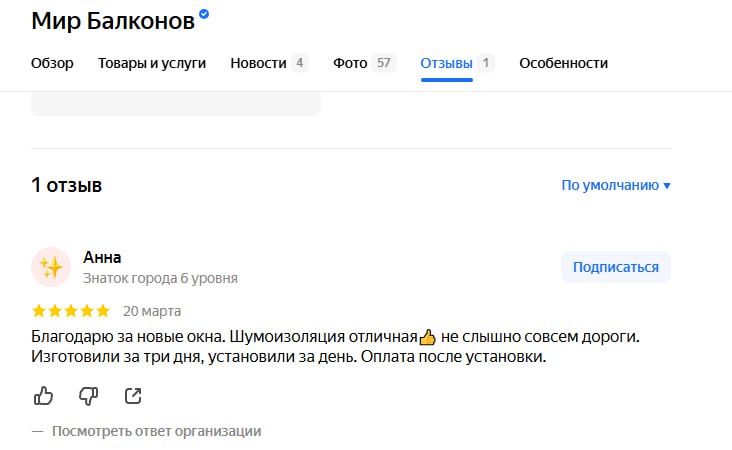Image resolution: width=732 pixels, height=450 pixels.
Task: Expand Посмотреть ответ организации
Action: tap(156, 431)
